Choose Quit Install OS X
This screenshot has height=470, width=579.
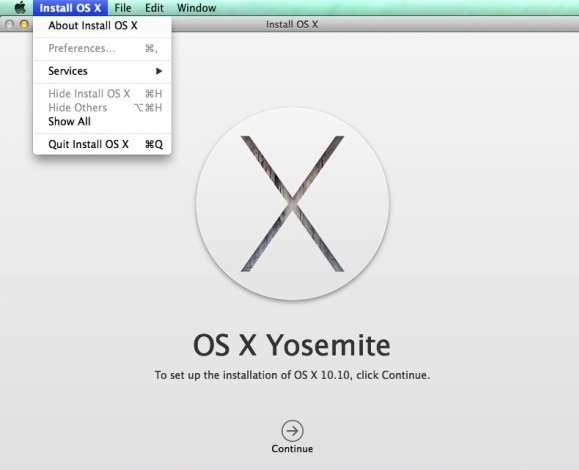tap(102, 144)
